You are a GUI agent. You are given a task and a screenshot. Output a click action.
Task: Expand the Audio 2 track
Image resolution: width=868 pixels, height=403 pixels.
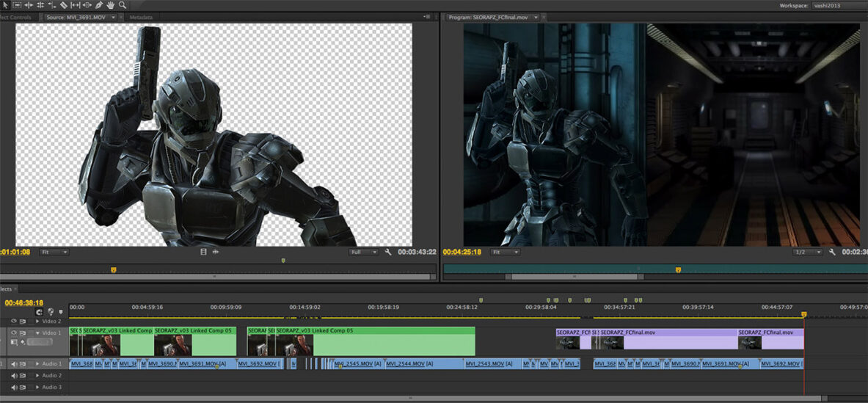(x=37, y=376)
